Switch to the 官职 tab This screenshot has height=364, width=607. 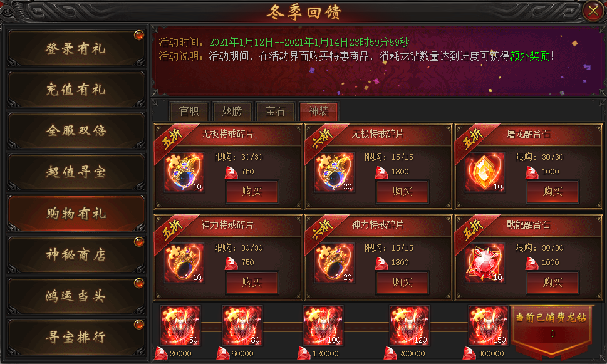click(x=189, y=112)
